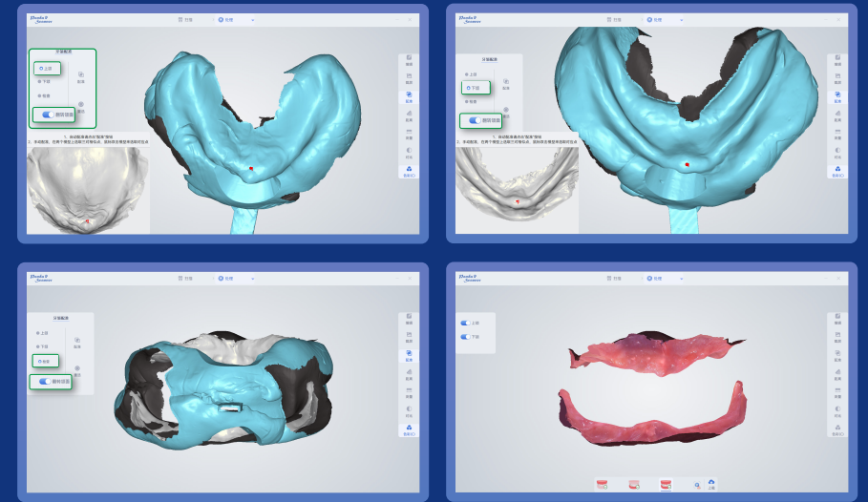Click the measure bar sidebar icon, bottom-right window

click(837, 392)
